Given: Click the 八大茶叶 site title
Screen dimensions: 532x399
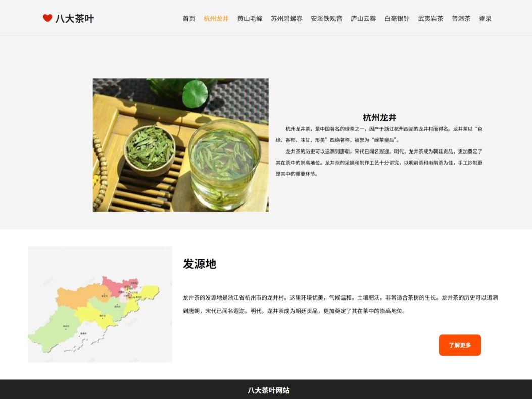Looking at the screenshot, I should 75,18.
